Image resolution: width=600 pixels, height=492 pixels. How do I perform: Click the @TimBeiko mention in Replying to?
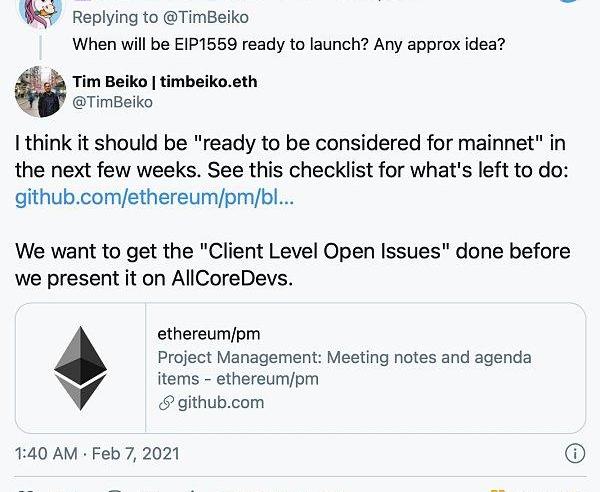[211, 17]
